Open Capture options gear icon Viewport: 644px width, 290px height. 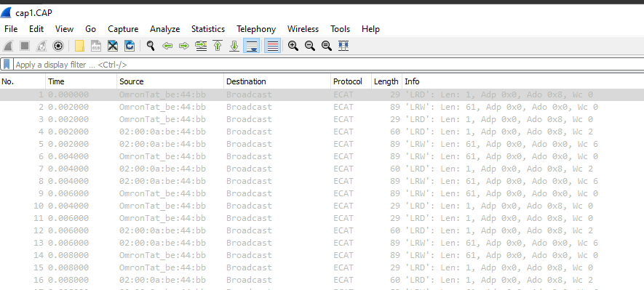(58, 46)
